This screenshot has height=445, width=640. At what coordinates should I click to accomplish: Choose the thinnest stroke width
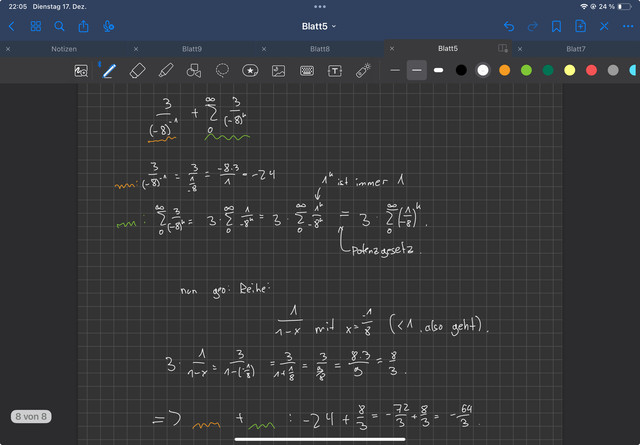coord(395,71)
